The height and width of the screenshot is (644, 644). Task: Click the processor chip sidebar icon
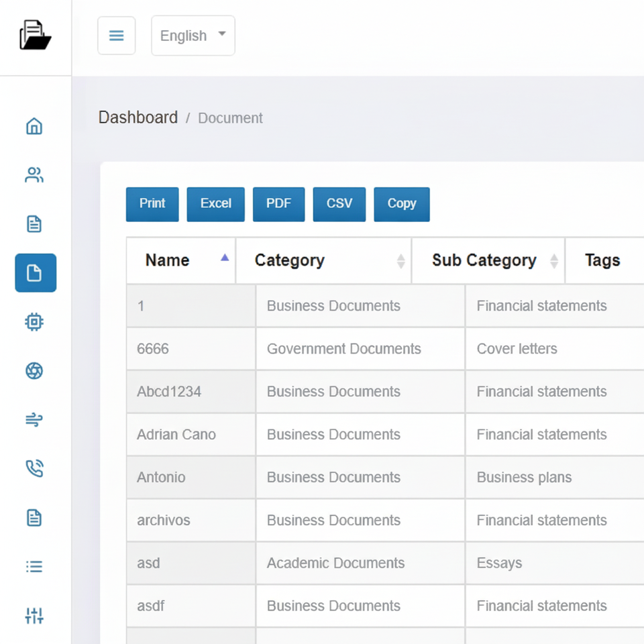tap(34, 322)
